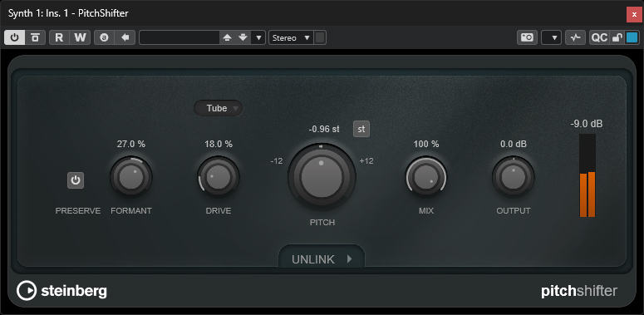Load previous preset with up arrow

[x=227, y=37]
